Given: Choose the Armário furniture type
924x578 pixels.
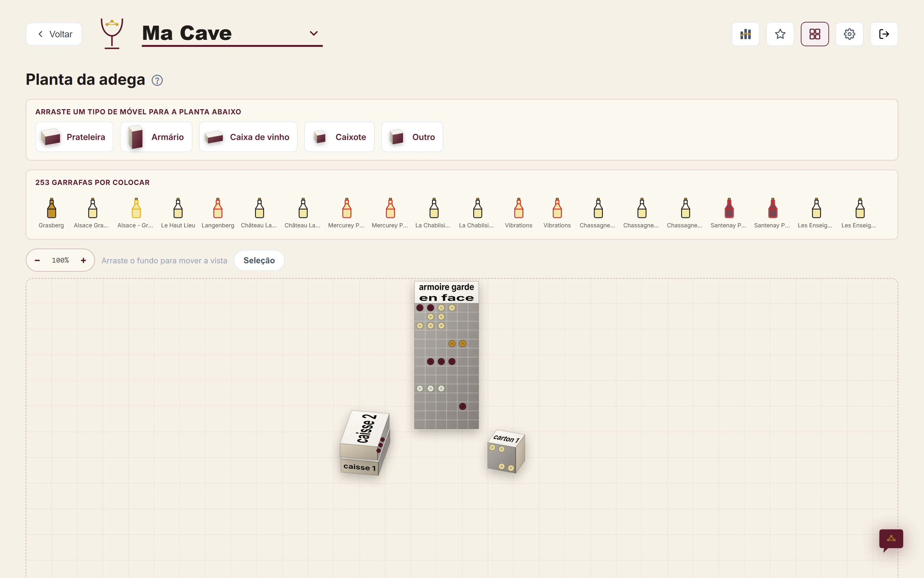Looking at the screenshot, I should pos(156,137).
